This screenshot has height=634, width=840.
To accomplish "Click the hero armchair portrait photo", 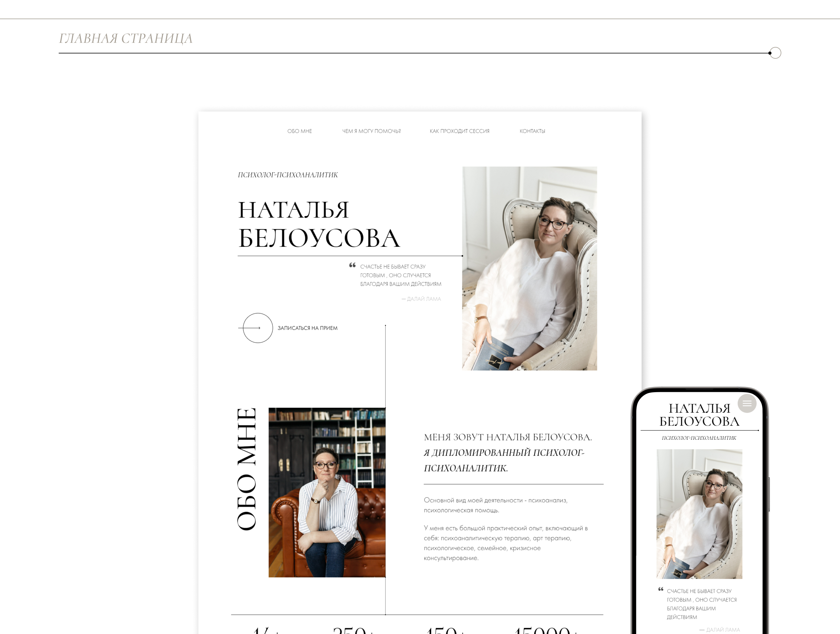I will point(529,268).
